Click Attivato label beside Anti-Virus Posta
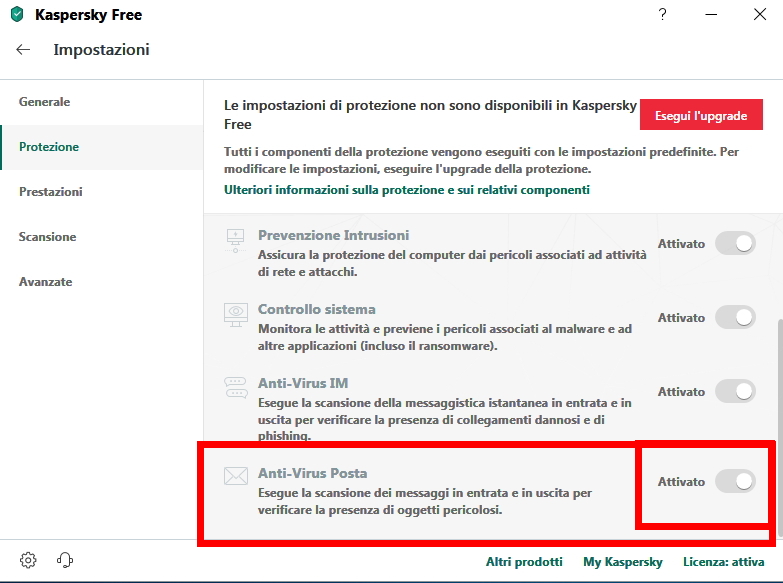The height and width of the screenshot is (583, 783). click(681, 482)
